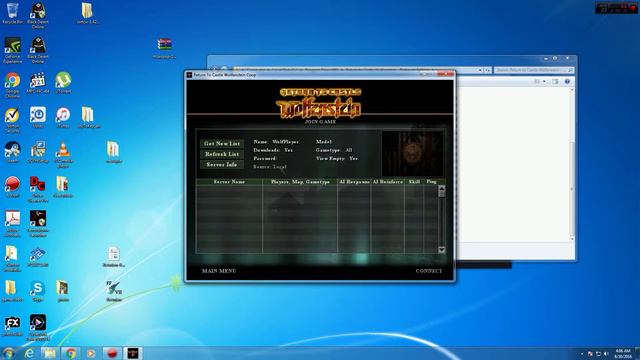Click CONNECT to join server
The width and height of the screenshot is (640, 360).
[x=429, y=271]
